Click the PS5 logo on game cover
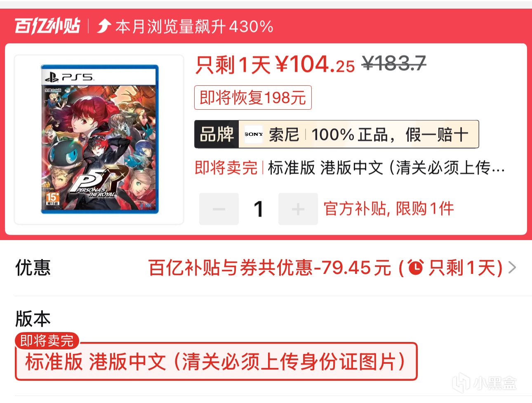532x403 pixels. (x=69, y=77)
